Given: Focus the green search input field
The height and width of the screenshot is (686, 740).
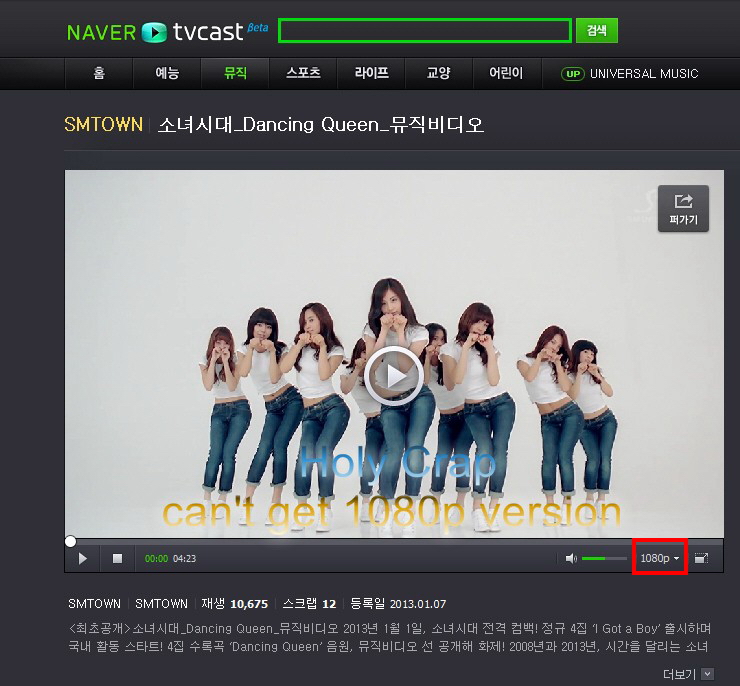Looking at the screenshot, I should [425, 31].
